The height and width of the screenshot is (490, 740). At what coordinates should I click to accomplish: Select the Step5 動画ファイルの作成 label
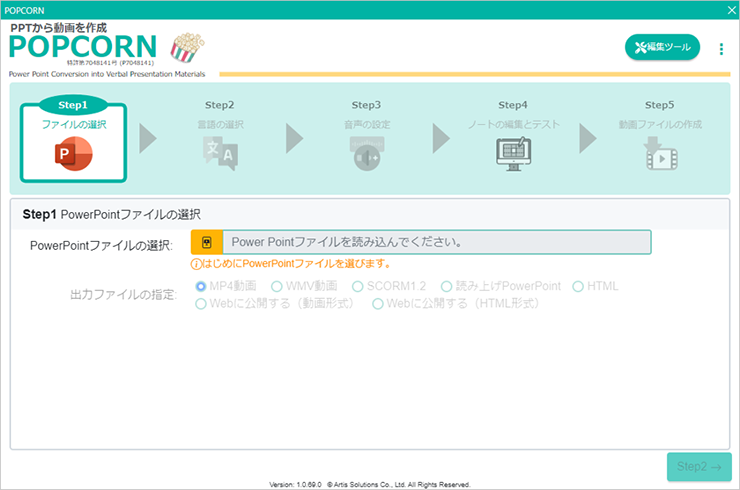point(660,125)
